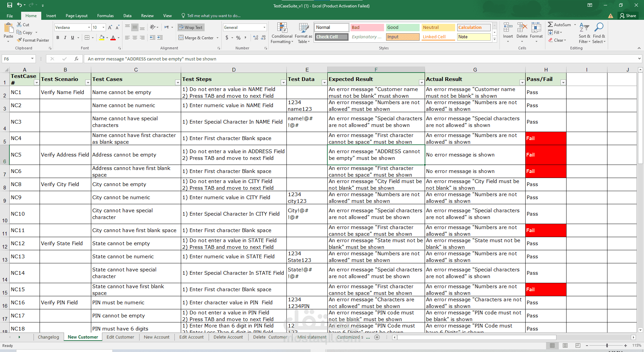Toggle Bold formatting
Viewport: 644px width, 352px height.
tap(58, 38)
